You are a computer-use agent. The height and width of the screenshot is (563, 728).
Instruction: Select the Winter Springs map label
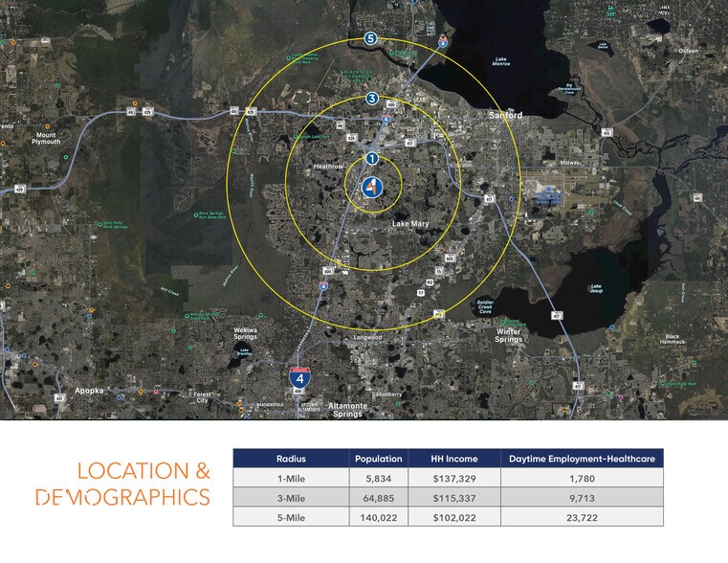[x=509, y=335]
